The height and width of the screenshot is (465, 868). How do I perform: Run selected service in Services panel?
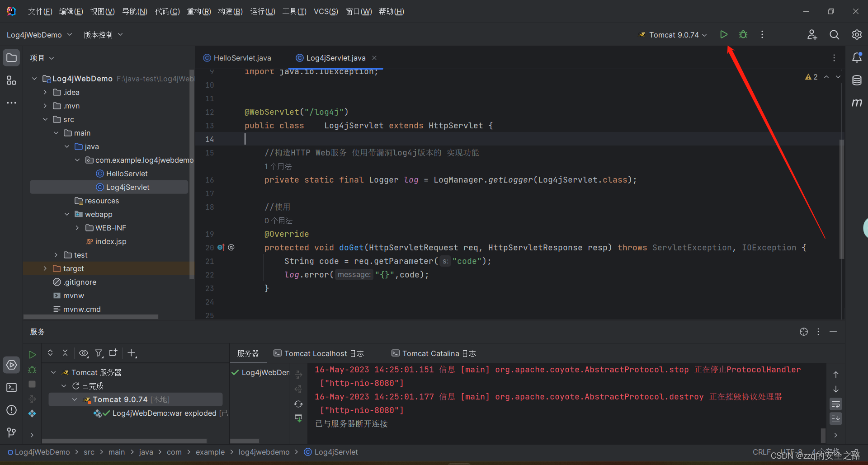(32, 355)
